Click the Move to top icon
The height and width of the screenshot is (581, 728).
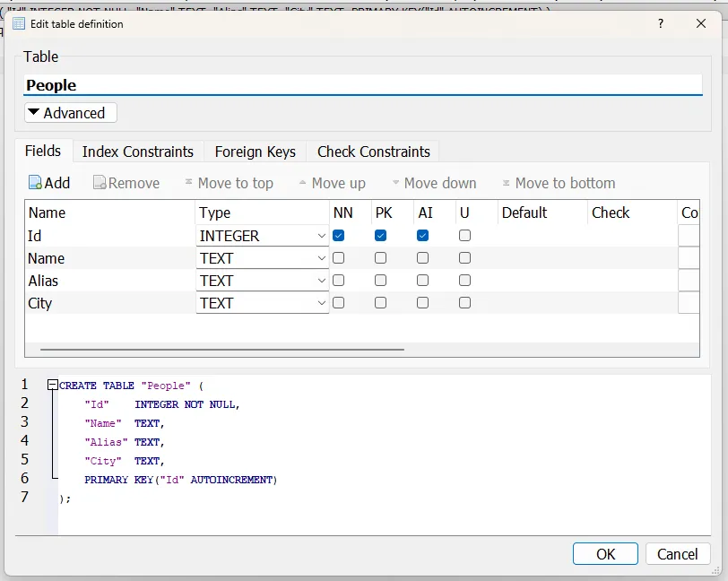coord(188,182)
